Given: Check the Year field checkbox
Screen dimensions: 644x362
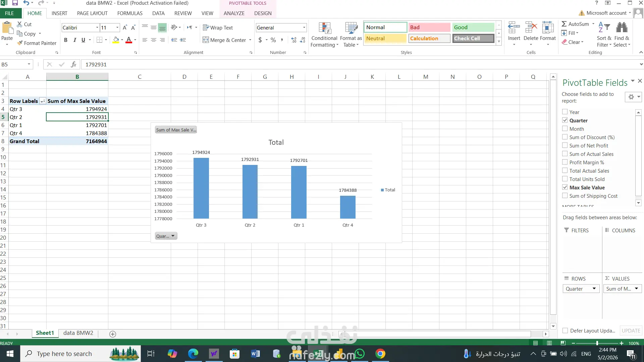Looking at the screenshot, I should point(565,112).
